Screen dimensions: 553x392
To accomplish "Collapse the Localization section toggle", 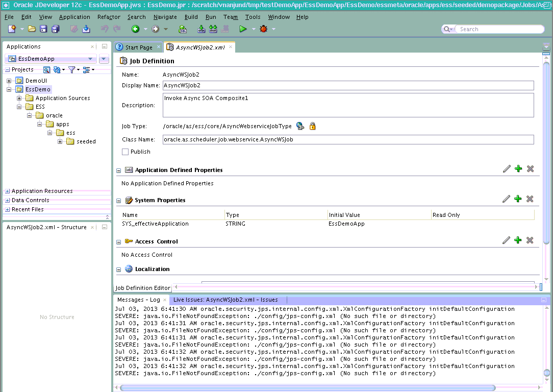I will click(119, 269).
